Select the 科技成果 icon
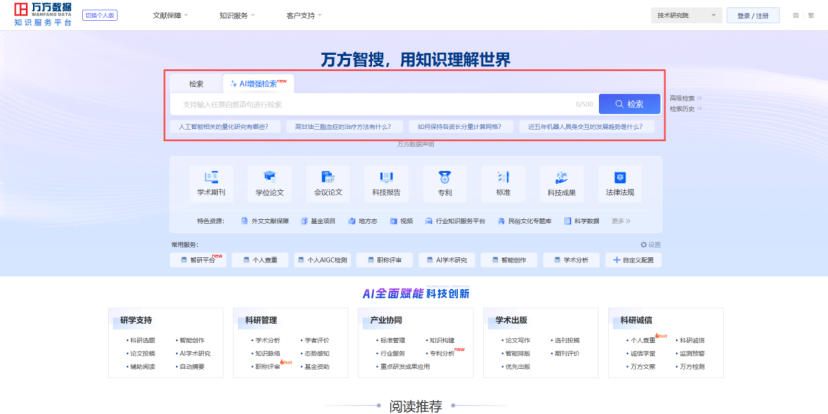Image resolution: width=828 pixels, height=414 pixels. click(x=561, y=177)
